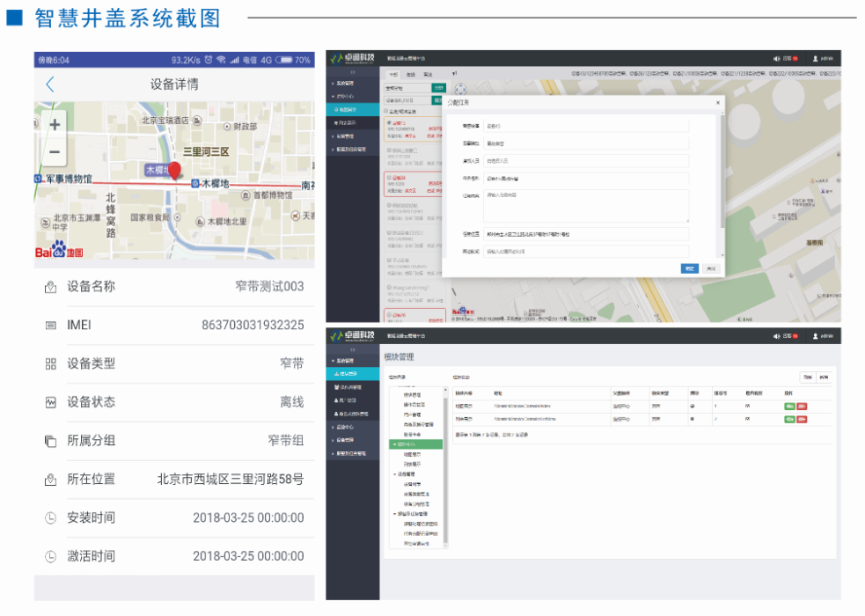This screenshot has width=865, height=616.
Task: Click green edit button in second module row
Action: [x=789, y=420]
